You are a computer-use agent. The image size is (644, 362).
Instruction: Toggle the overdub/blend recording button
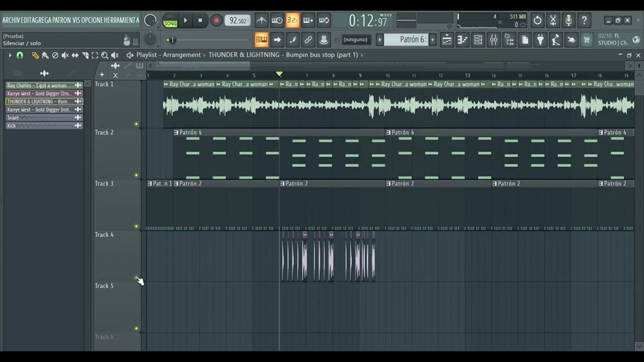point(308,21)
